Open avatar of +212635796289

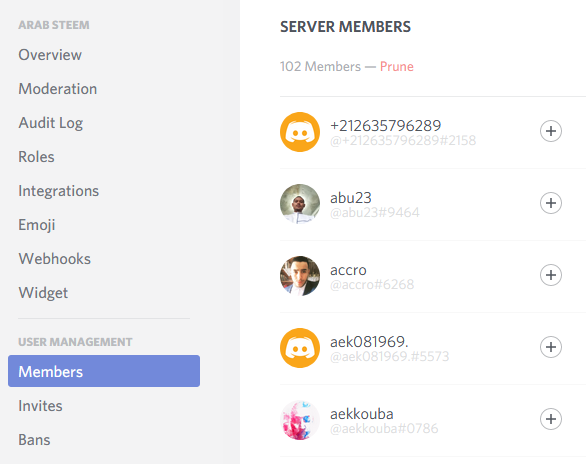300,132
